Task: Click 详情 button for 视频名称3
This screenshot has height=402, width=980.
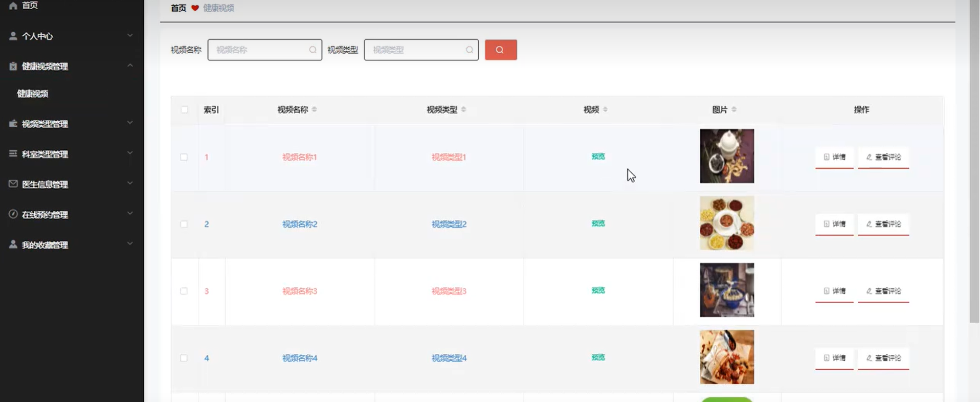Action: pos(834,291)
